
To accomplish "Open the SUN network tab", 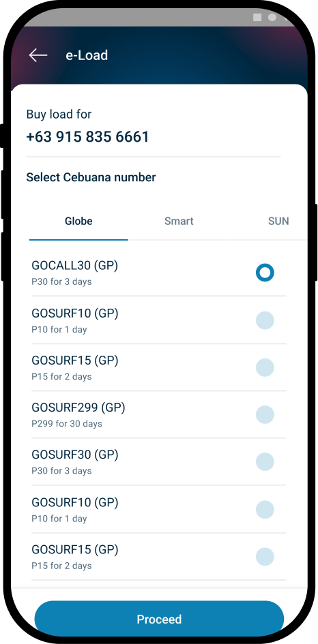I will [x=278, y=221].
